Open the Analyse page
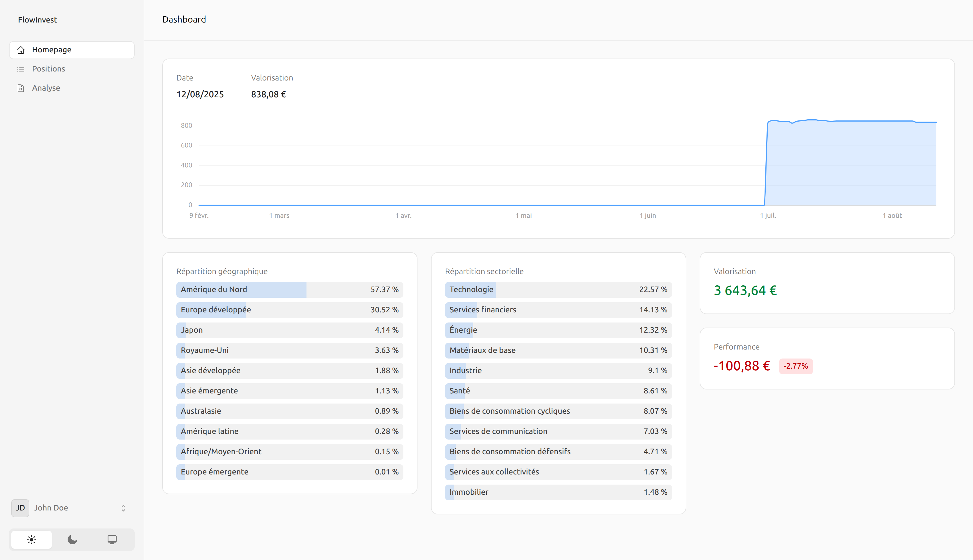The image size is (973, 560). point(46,88)
